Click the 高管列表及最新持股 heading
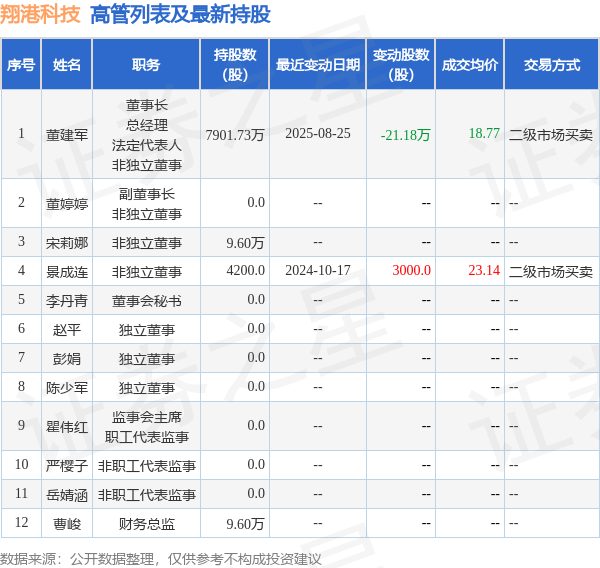The image size is (600, 568). pyautogui.click(x=180, y=15)
